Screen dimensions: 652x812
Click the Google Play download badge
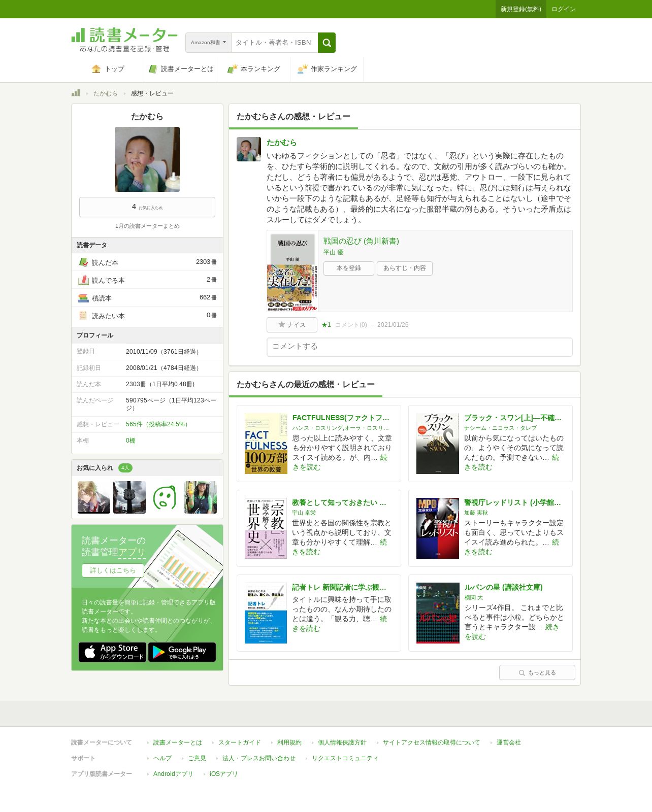[182, 652]
